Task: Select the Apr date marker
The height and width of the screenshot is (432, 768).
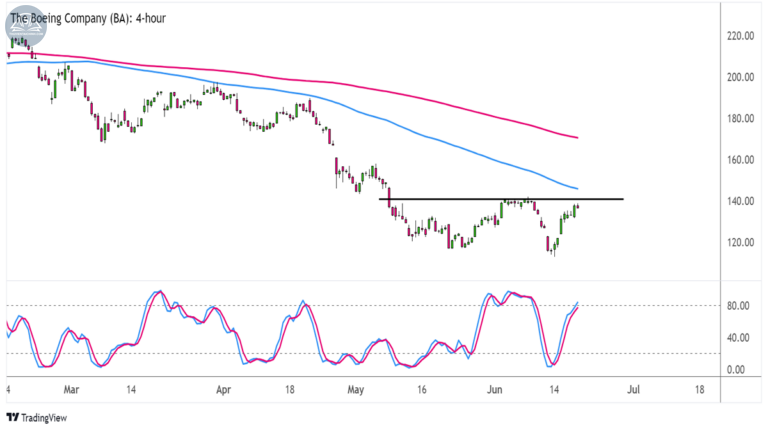Action: point(223,390)
